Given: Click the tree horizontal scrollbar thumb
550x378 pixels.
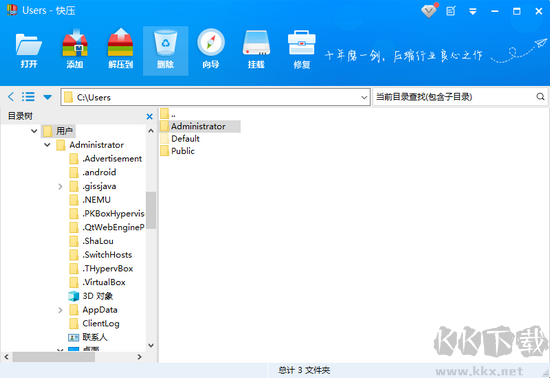Looking at the screenshot, I should coord(54,357).
